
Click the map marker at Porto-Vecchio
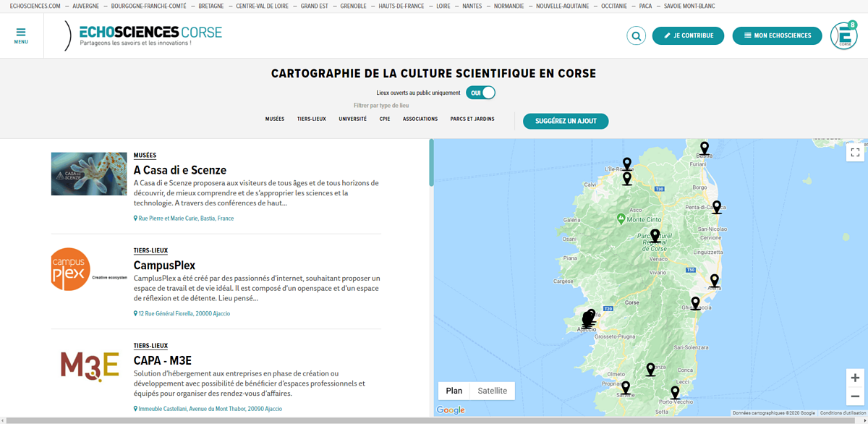(675, 393)
